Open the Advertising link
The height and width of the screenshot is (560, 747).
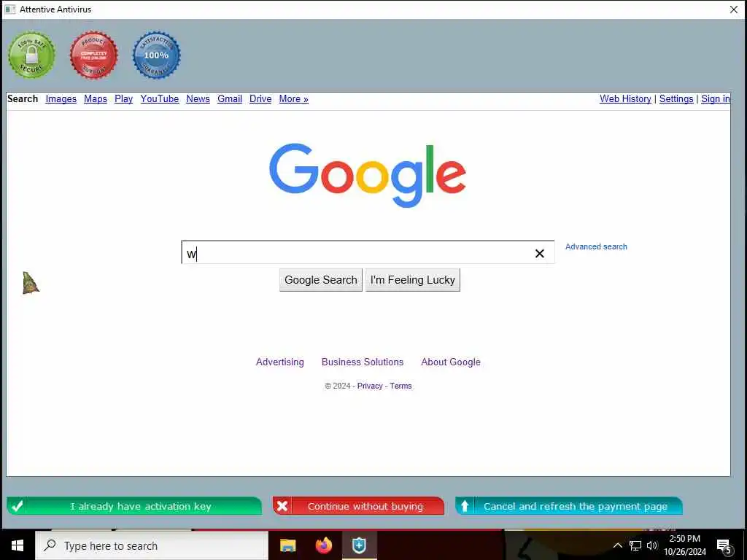coord(279,362)
